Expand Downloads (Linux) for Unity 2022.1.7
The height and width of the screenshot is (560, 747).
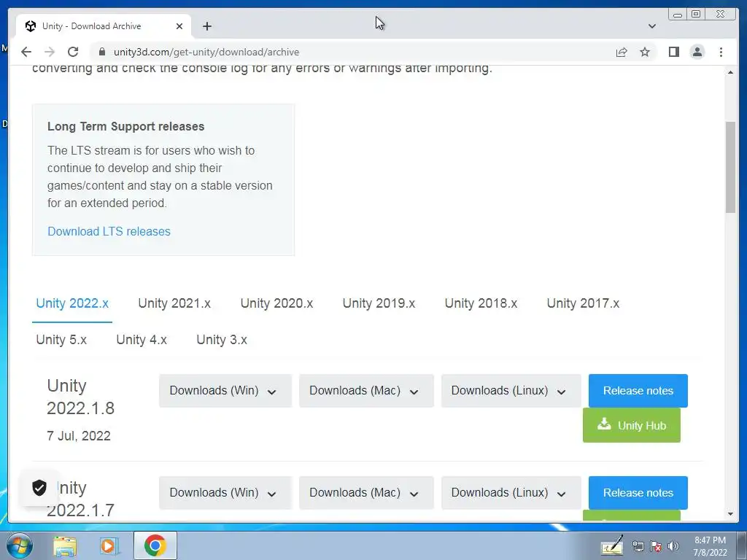tap(511, 493)
